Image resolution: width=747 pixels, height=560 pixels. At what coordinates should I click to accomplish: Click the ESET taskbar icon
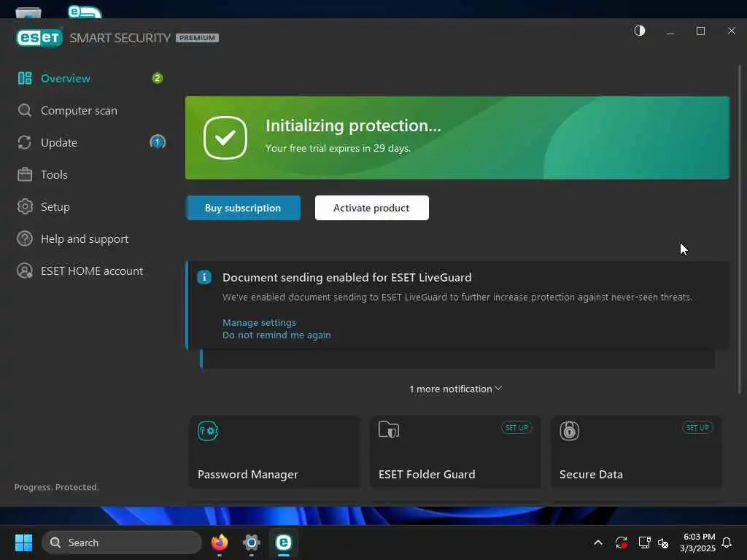pos(284,542)
